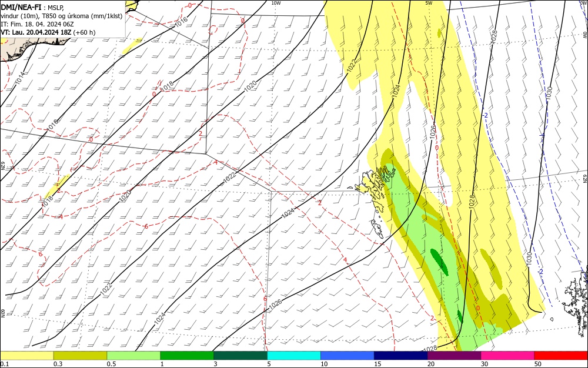The width and height of the screenshot is (588, 368).
Task: Pick the cyan 5 mm legend swatch
Action: [294, 356]
